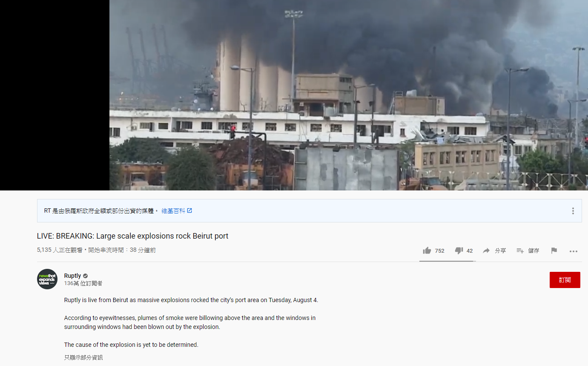Click the thumbs-up like icon
Image resolution: width=588 pixels, height=366 pixels.
point(427,251)
